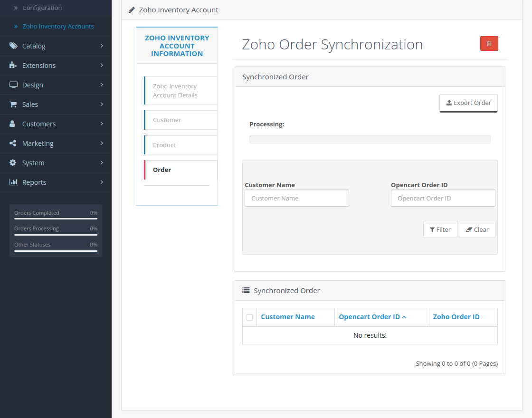
Task: Toggle the select-all checkbox in Synchronized Order table
Action: coord(249,317)
